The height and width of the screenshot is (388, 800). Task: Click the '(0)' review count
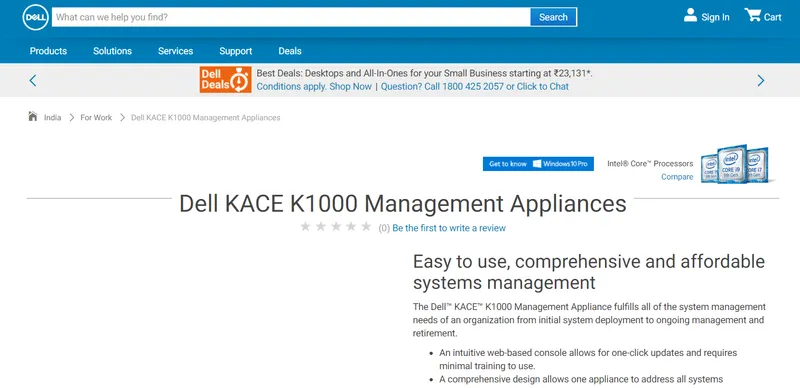(x=384, y=228)
